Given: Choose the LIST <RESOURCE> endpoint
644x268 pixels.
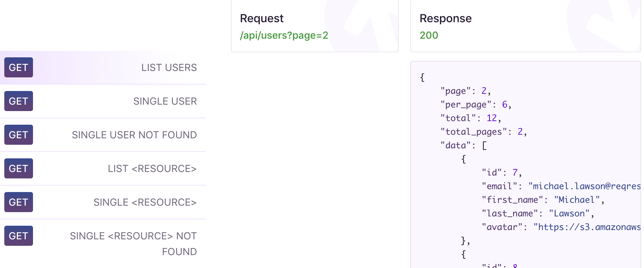Looking at the screenshot, I should point(152,168).
